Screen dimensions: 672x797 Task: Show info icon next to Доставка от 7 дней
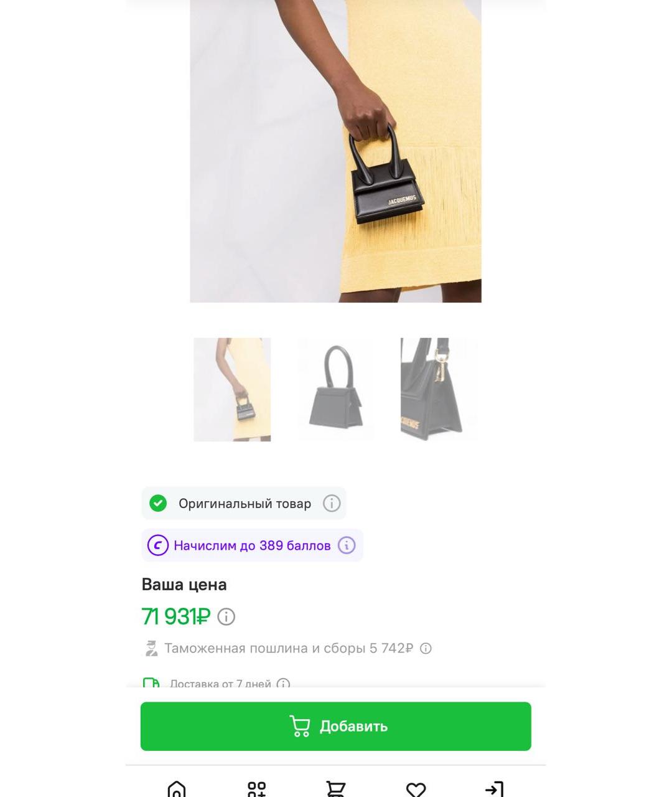(283, 684)
